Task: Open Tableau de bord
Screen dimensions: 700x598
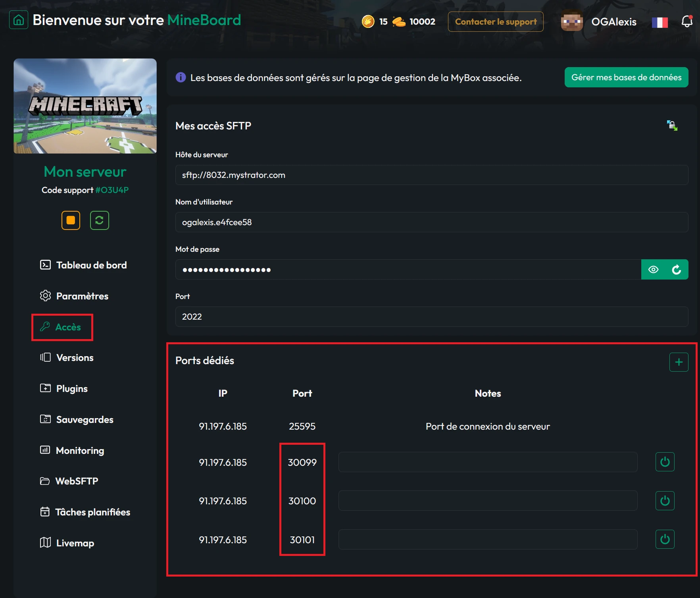Action: click(x=83, y=265)
